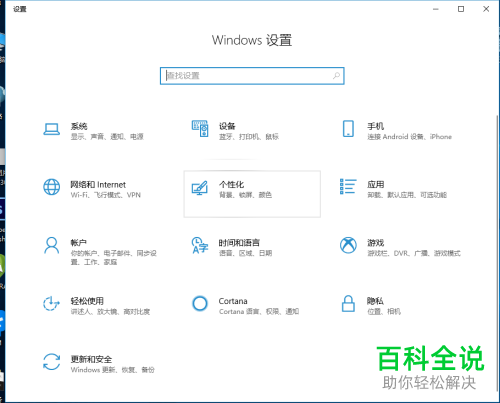Open the 应用 list icon
The width and height of the screenshot is (500, 403).
coord(348,187)
